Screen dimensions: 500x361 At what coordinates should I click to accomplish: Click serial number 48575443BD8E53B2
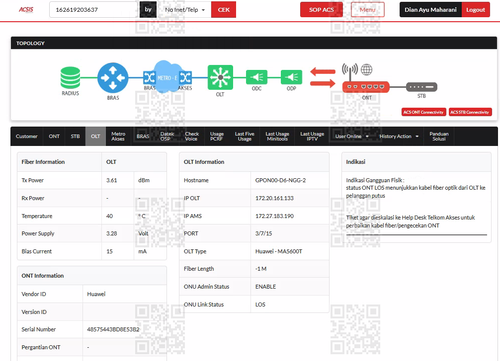pos(113,329)
